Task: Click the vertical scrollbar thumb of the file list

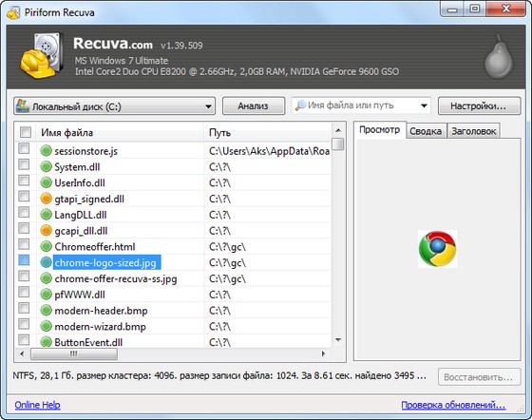Action: [338, 143]
